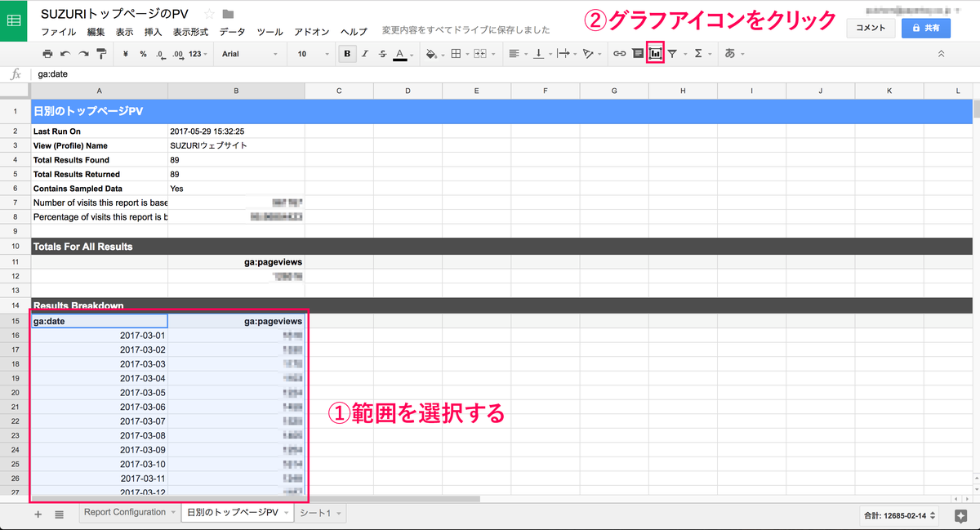The image size is (980, 530).
Task: Open the Arial font dropdown
Action: point(249,54)
